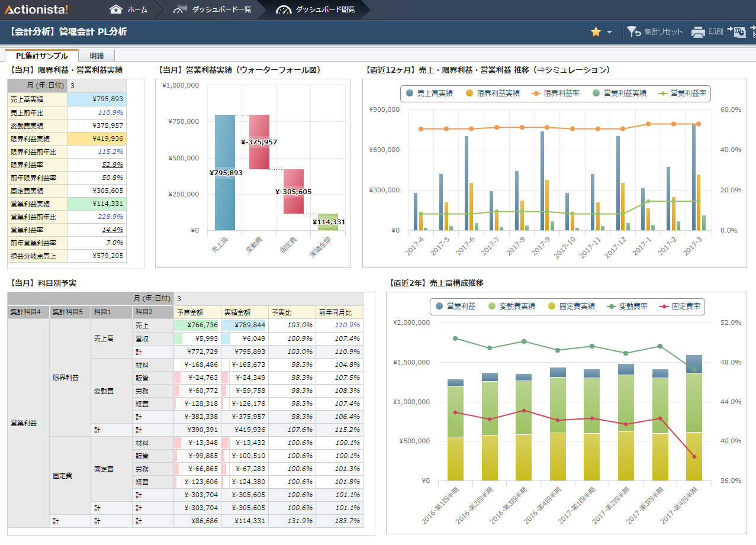Toggle 売上高実績 series in the 12-month chart legend
Viewport: 756px width, 545px height.
(x=430, y=93)
